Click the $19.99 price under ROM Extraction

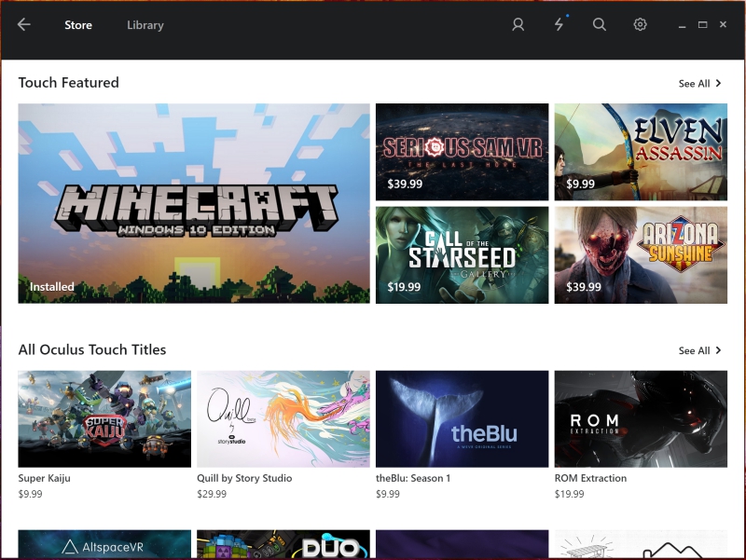[x=569, y=494]
